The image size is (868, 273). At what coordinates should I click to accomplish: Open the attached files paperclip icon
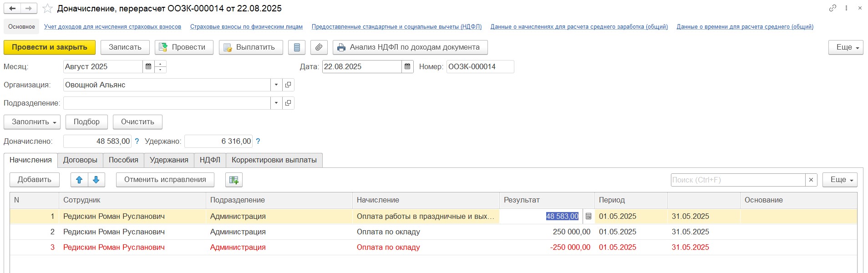tap(319, 47)
